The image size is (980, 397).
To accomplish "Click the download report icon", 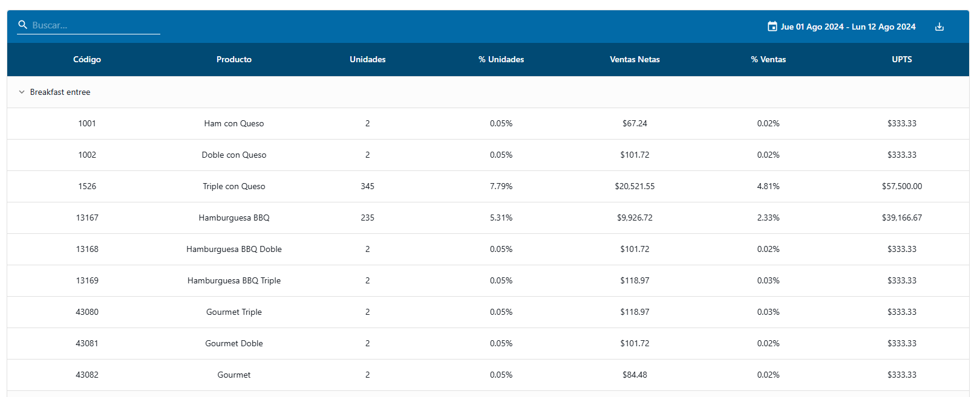I will click(939, 27).
